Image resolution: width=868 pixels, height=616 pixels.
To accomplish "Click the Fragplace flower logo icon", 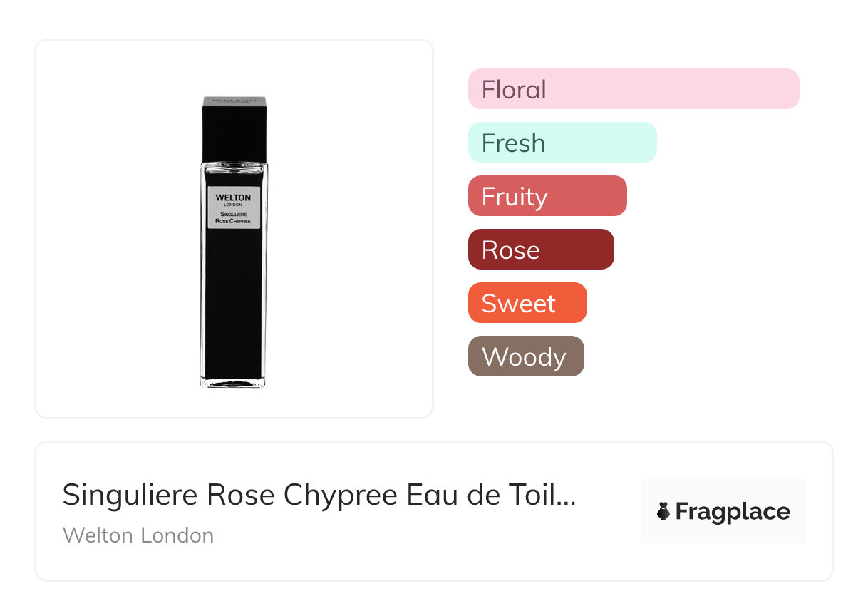I will click(663, 511).
